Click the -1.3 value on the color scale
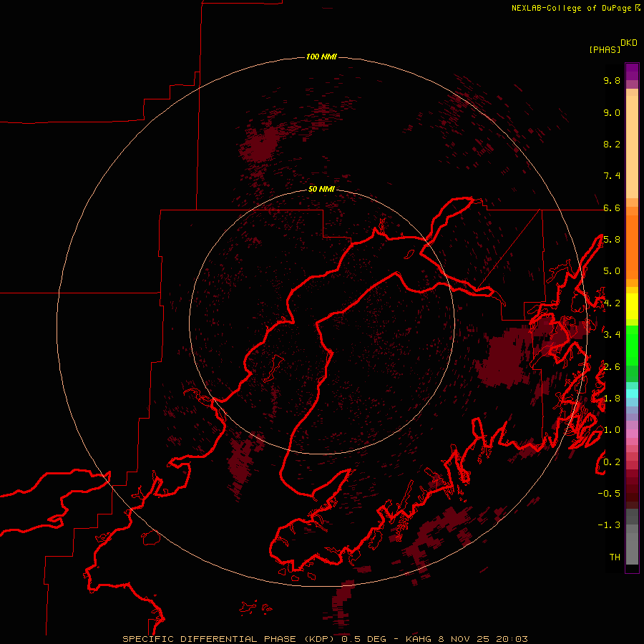This screenshot has height=644, width=644. pyautogui.click(x=609, y=525)
